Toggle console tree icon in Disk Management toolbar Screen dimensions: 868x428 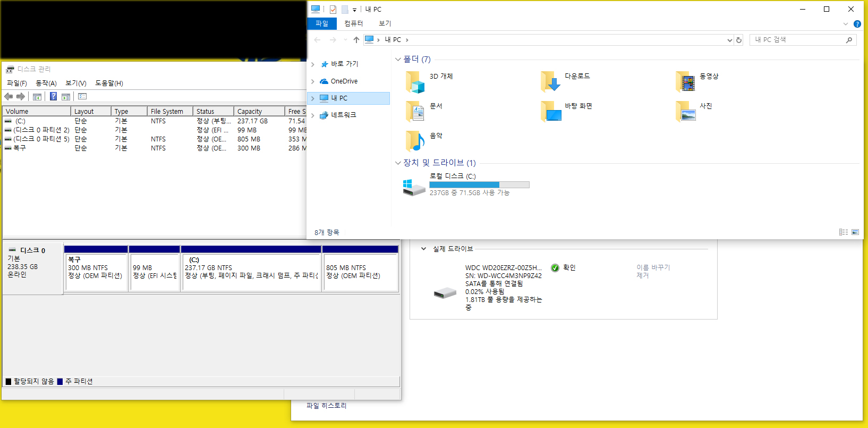[37, 97]
